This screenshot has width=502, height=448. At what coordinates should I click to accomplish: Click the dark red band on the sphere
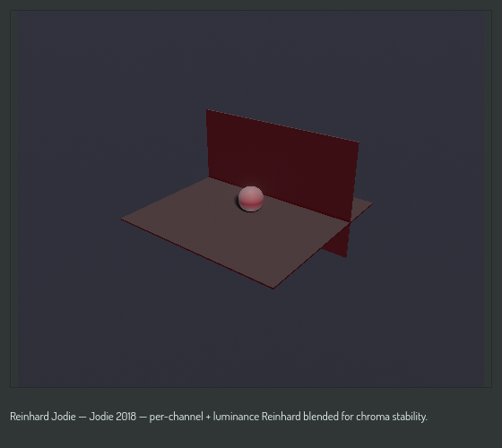tap(251, 203)
